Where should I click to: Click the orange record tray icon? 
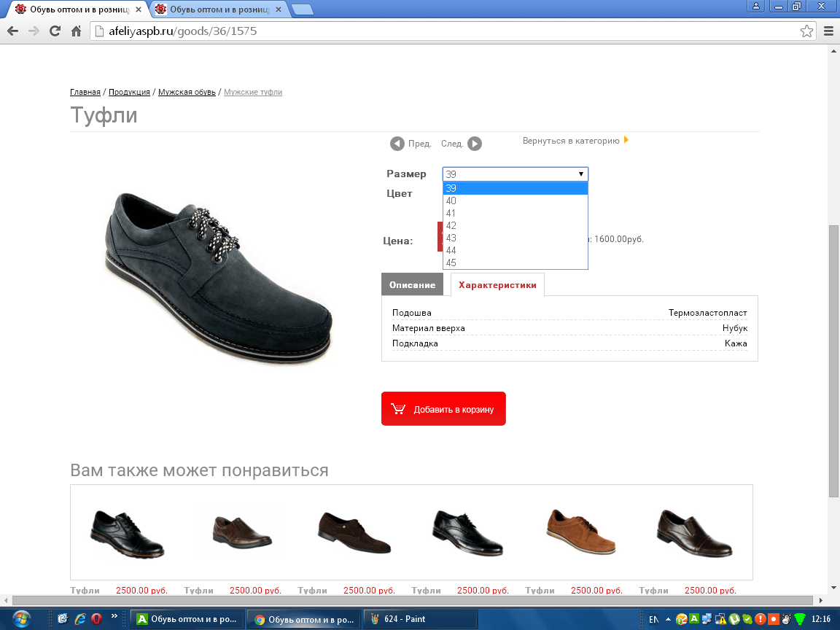[x=773, y=619]
